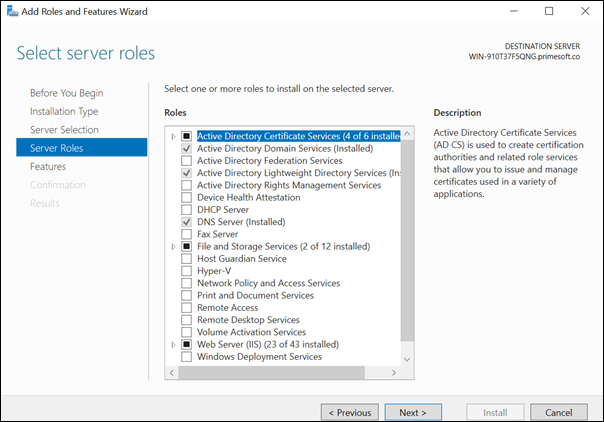The image size is (604, 422).
Task: Check the DHCP Server checkbox
Action: 186,210
